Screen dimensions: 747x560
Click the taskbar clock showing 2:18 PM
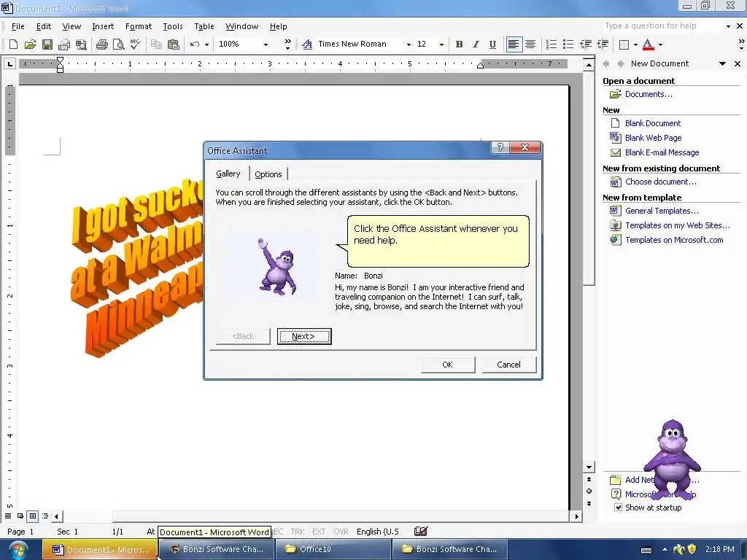click(x=719, y=549)
